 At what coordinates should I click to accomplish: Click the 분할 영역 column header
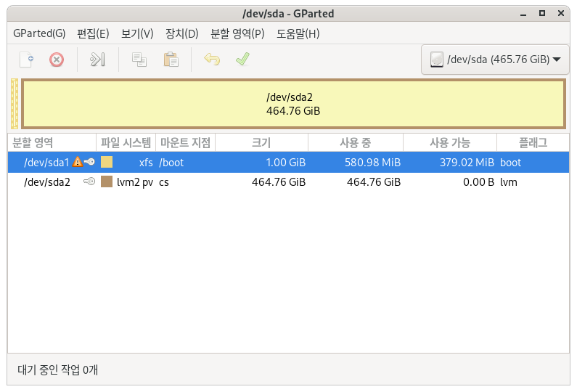[x=52, y=142]
